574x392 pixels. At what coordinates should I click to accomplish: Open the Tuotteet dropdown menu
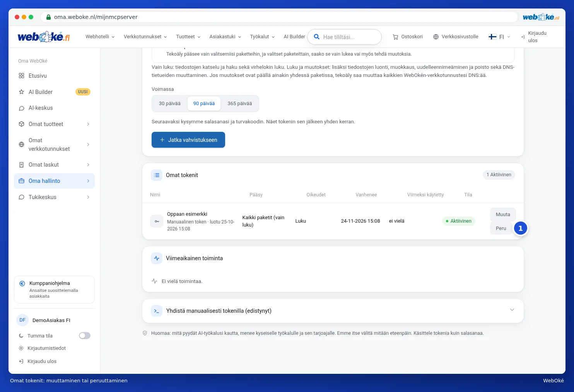188,37
